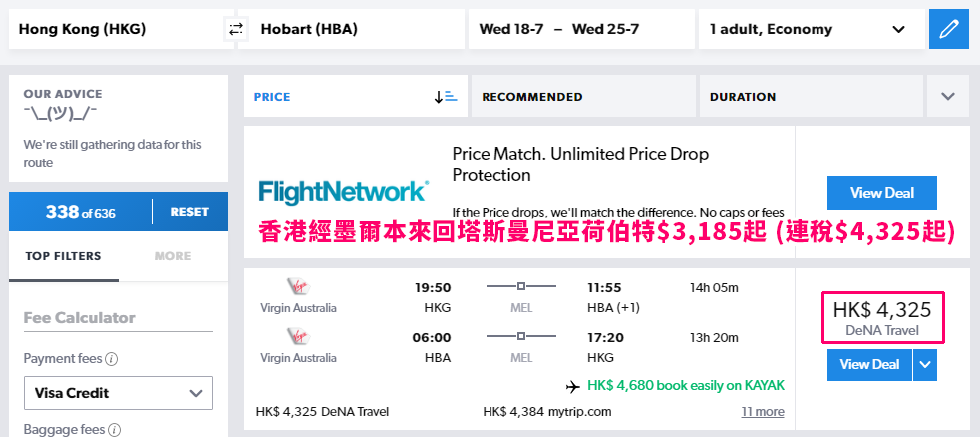980x437 pixels.
Task: Open the 11 more providers link
Action: point(763,411)
